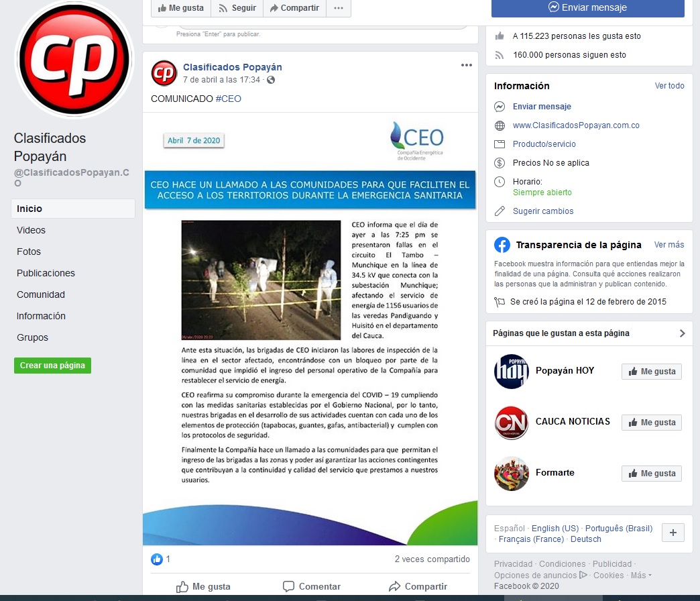Open the Más dropdown in footer
The height and width of the screenshot is (601, 700).
click(x=641, y=576)
